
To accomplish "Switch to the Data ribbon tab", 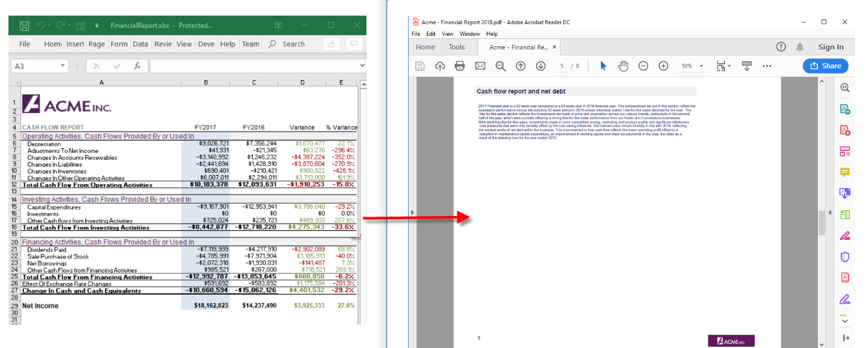I will (140, 44).
